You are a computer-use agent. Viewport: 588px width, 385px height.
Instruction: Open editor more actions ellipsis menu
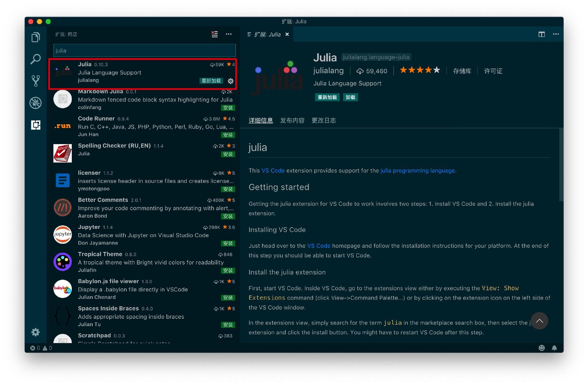pyautogui.click(x=556, y=34)
